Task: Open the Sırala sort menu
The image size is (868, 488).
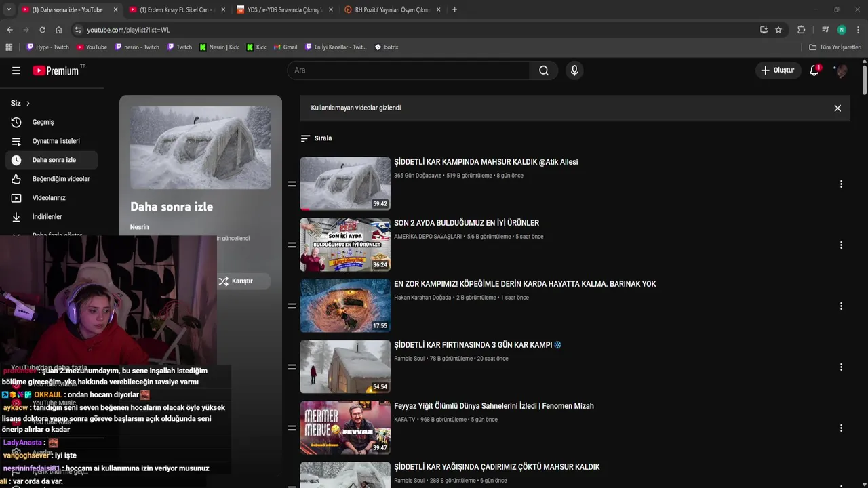Action: [x=316, y=138]
